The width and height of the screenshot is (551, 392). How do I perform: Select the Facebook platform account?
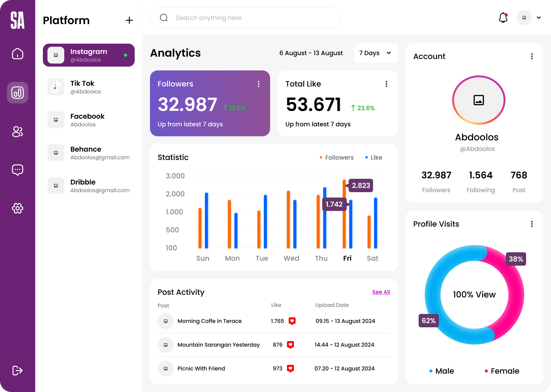coord(89,120)
